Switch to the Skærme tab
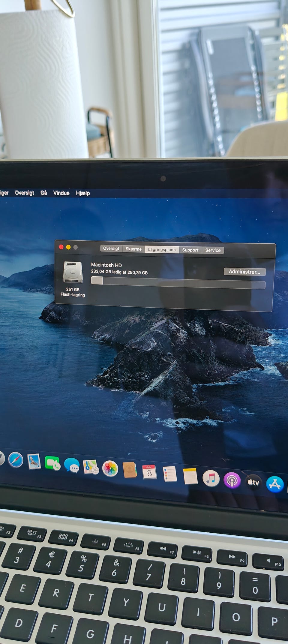Image resolution: width=288 pixels, height=644 pixels. [x=133, y=249]
